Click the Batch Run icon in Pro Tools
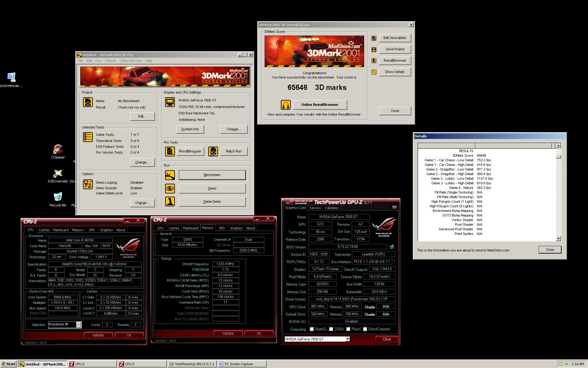 tap(213, 151)
